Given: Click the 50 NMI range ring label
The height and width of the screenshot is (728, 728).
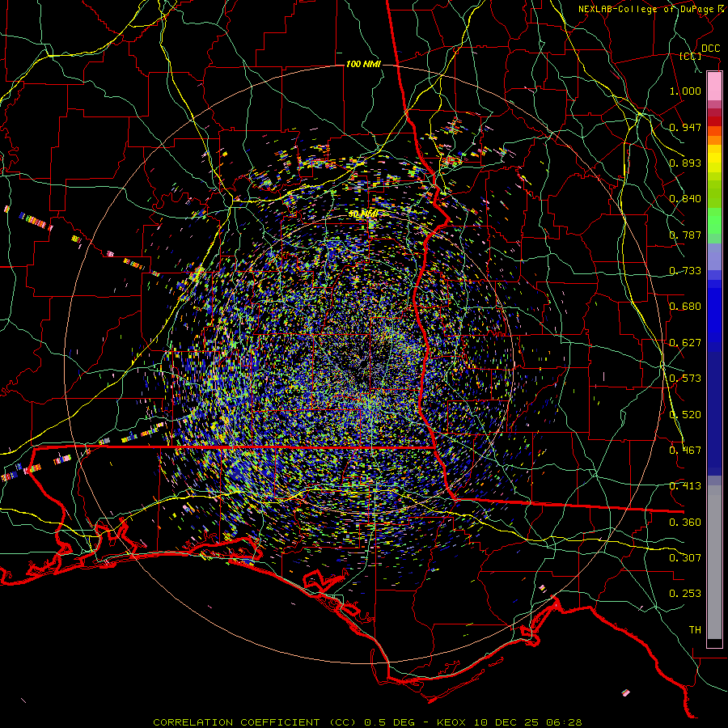Looking at the screenshot, I should pyautogui.click(x=363, y=214).
